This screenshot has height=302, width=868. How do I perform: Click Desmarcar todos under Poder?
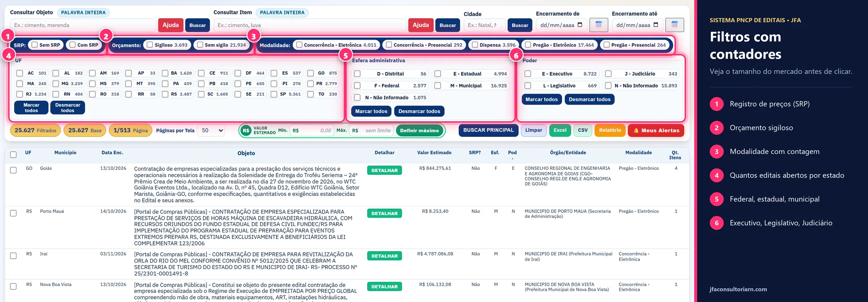click(x=589, y=100)
